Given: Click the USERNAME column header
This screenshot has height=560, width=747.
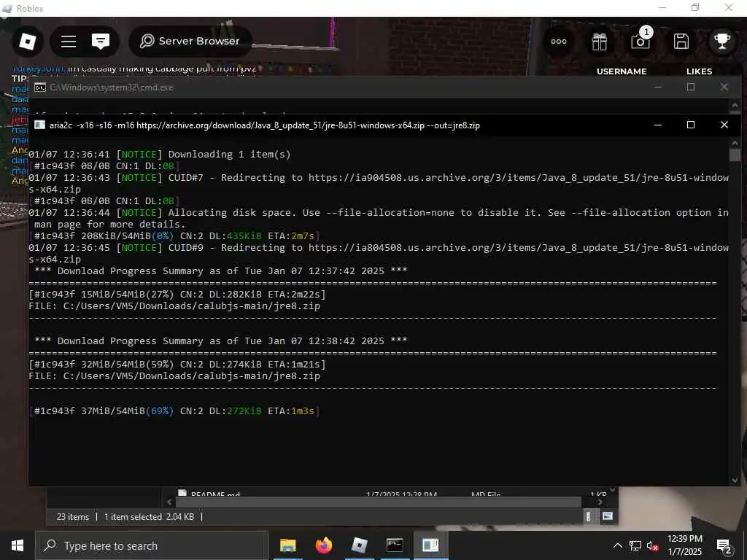Looking at the screenshot, I should (622, 71).
